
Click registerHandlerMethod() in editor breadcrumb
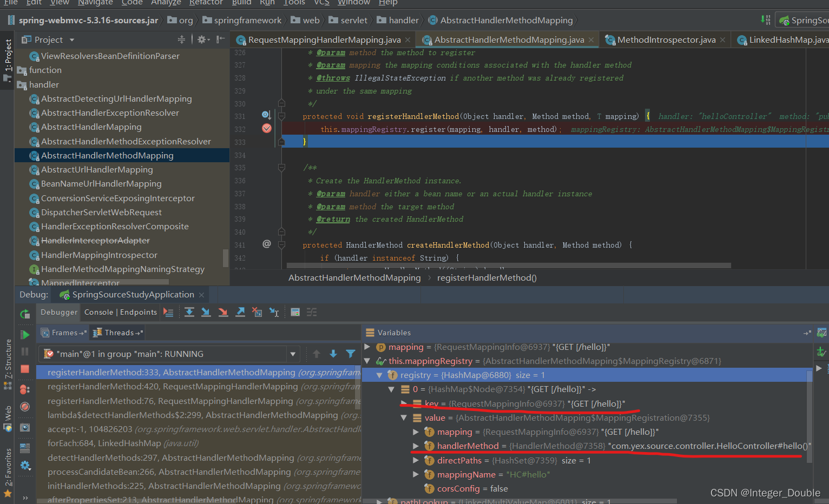486,277
